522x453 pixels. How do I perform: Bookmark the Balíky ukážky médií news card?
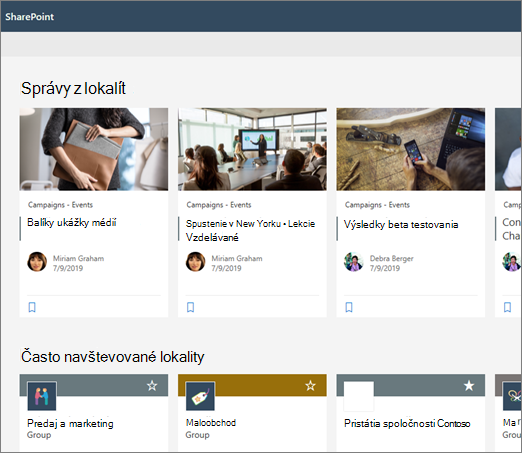(x=32, y=307)
